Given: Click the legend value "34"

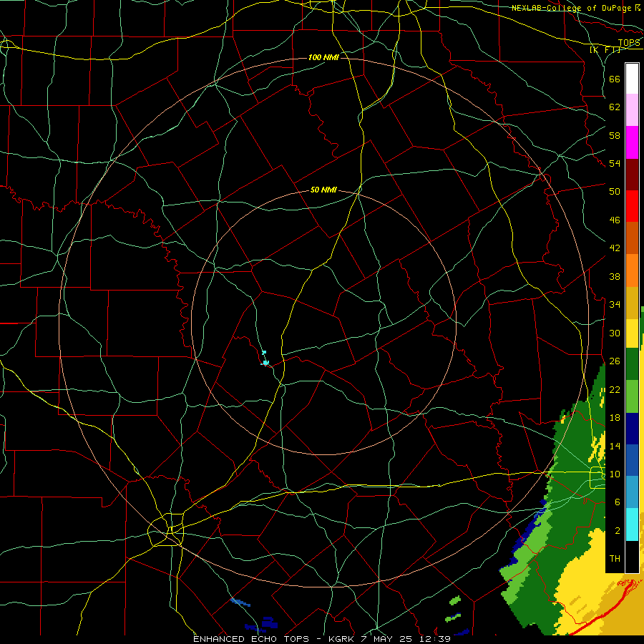Looking at the screenshot, I should tap(615, 305).
